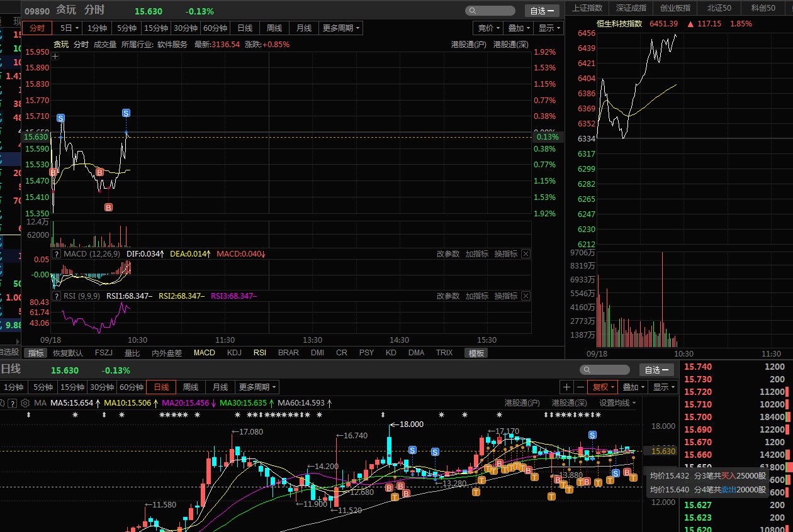Image resolution: width=793 pixels, height=532 pixels.
Task: Expand 设置均线 dropdown
Action: point(617,403)
